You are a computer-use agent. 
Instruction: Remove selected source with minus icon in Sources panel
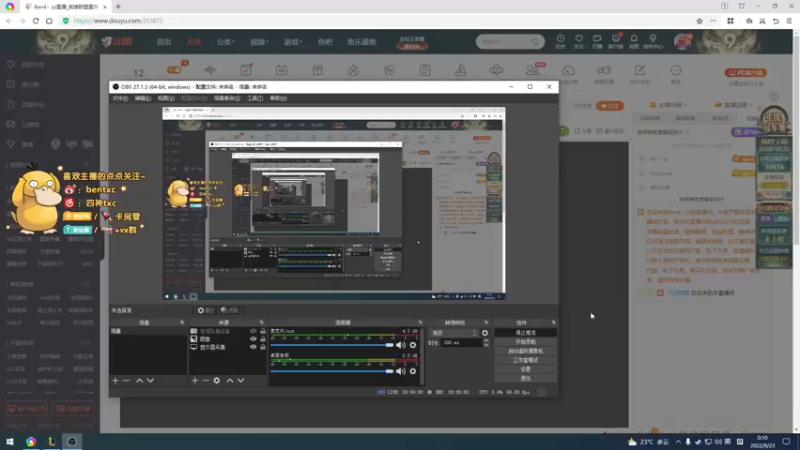click(x=206, y=381)
